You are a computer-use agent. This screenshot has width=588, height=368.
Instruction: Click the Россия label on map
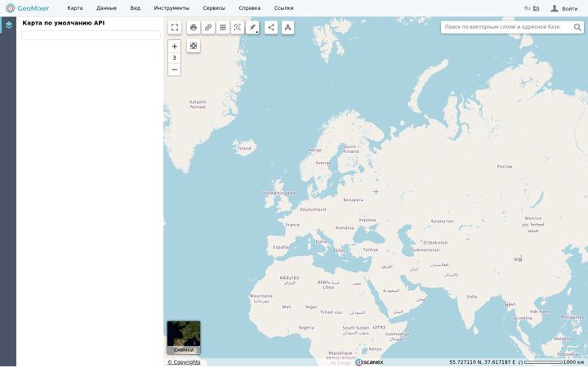click(x=505, y=166)
